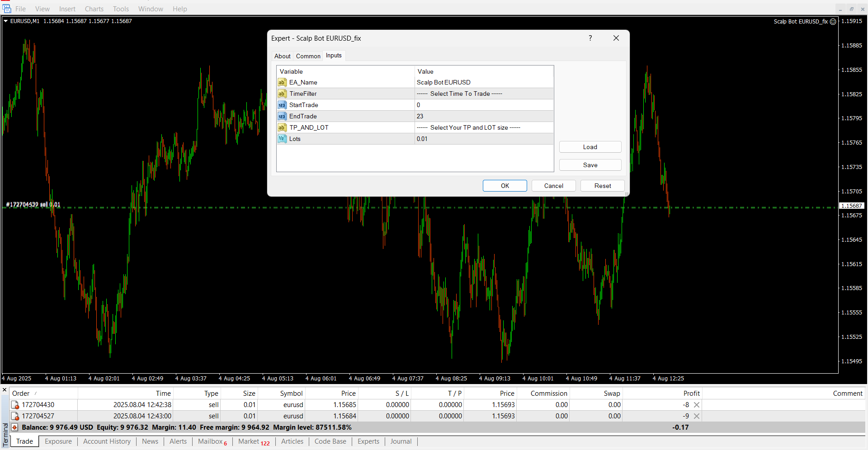Expand the EURUSD,M1 chart triangle dropdown
The image size is (868, 450).
(5, 21)
